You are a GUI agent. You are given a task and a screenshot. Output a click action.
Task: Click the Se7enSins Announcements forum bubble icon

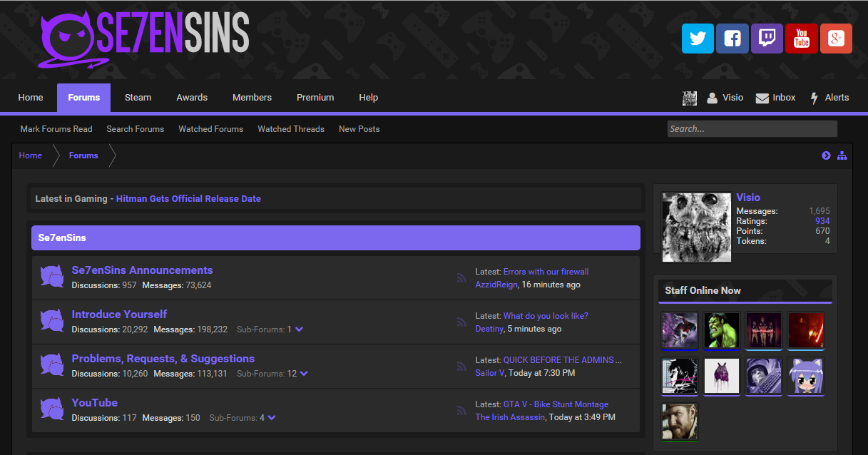[51, 277]
